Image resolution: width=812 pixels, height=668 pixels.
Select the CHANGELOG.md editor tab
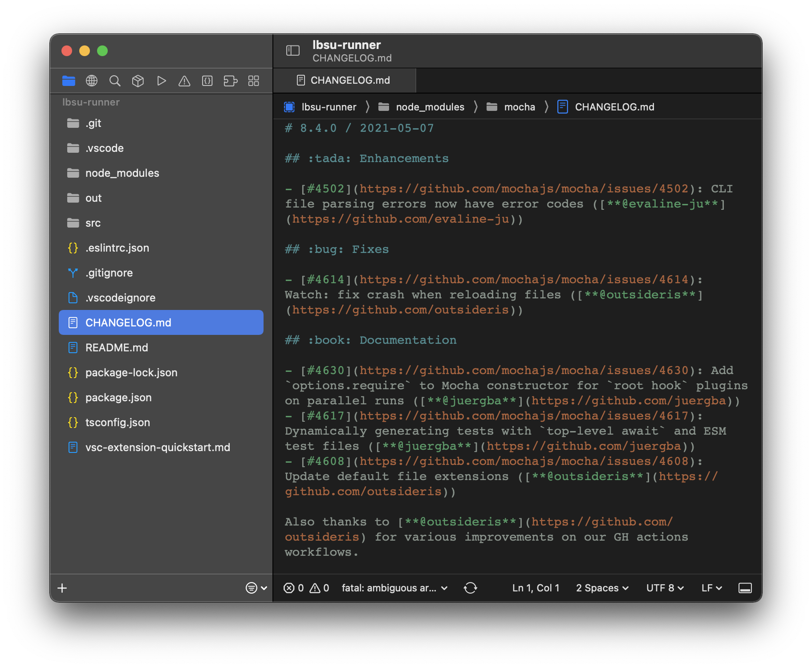coord(344,80)
